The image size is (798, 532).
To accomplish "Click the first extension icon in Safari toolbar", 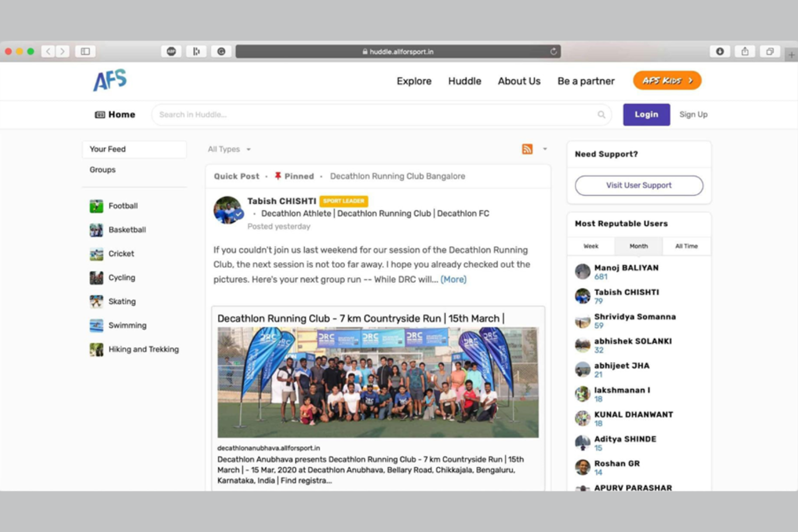I will pyautogui.click(x=171, y=51).
